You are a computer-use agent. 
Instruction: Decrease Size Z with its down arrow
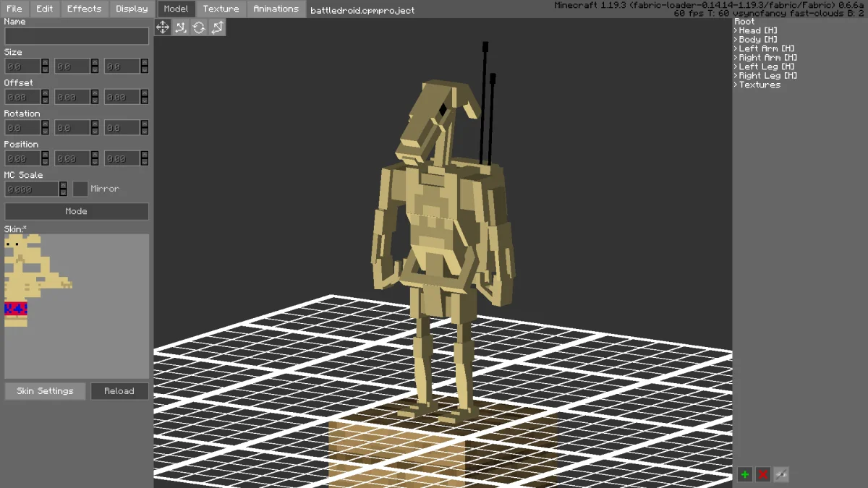pos(144,70)
